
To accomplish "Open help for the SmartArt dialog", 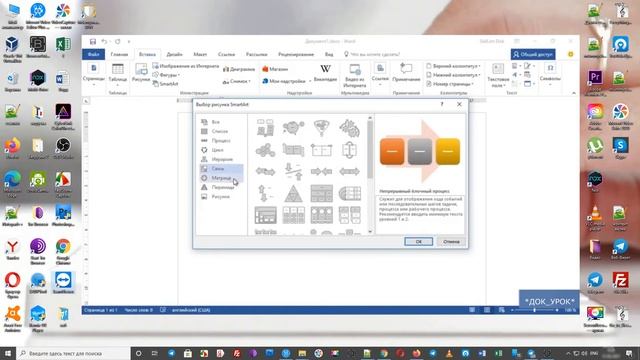I will point(442,104).
